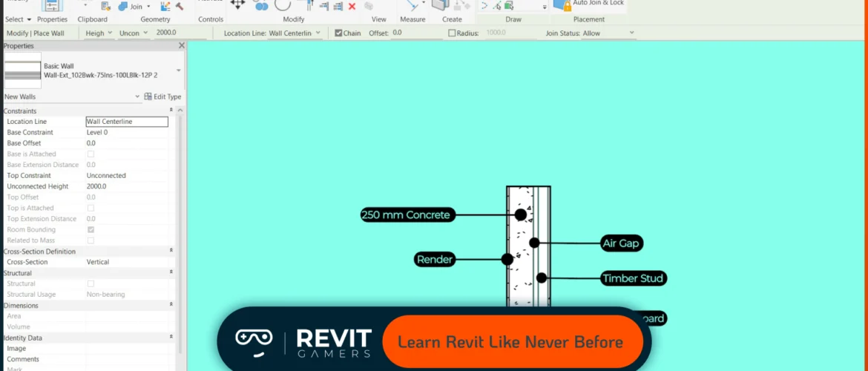
Task: Click the Draw panel label
Action: tap(513, 19)
